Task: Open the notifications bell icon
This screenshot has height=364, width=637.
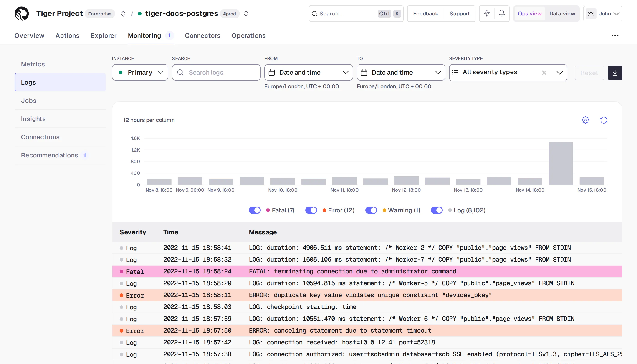Action: 502,13
